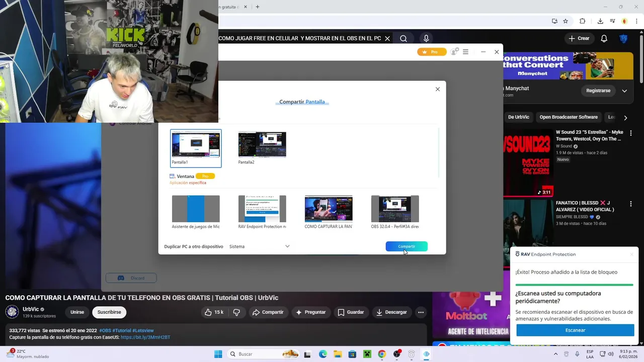Open the weather widget showing 22°C
This screenshot has width=644, height=362.
click(x=28, y=354)
